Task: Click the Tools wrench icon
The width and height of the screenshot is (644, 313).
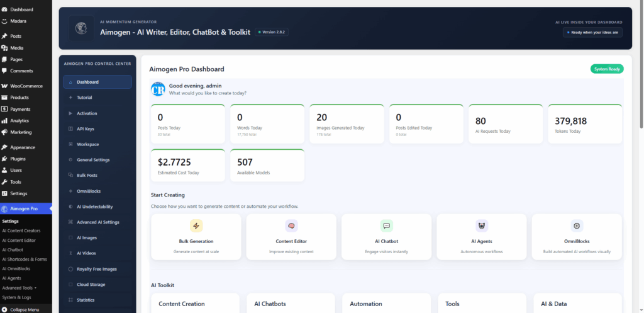Action: [4, 182]
